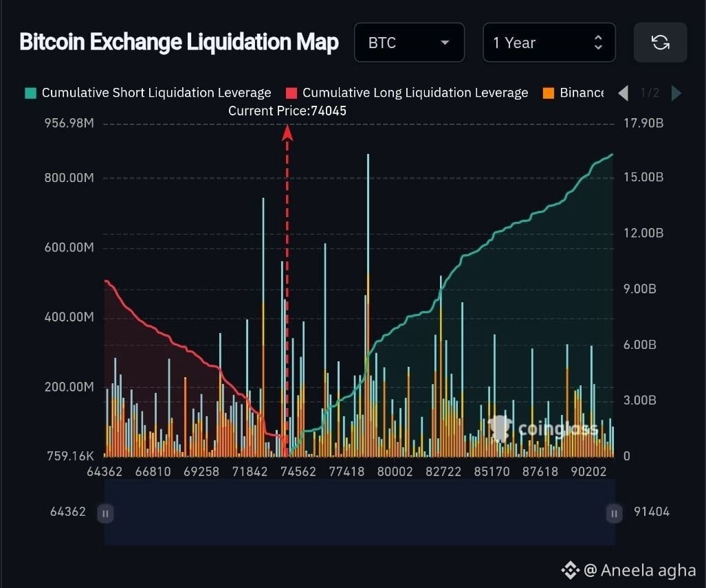The width and height of the screenshot is (706, 588).
Task: Toggle Cumulative Long Liquidation Leverage legend
Action: (407, 93)
